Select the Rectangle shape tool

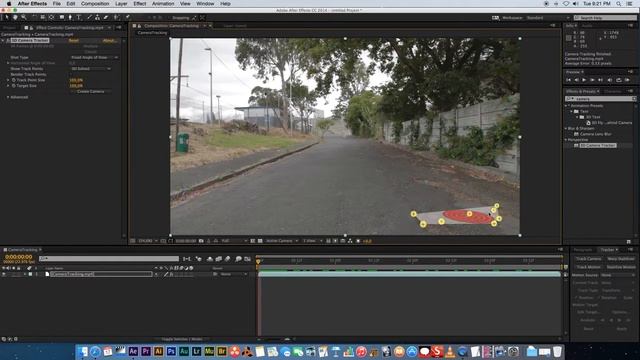coord(62,18)
